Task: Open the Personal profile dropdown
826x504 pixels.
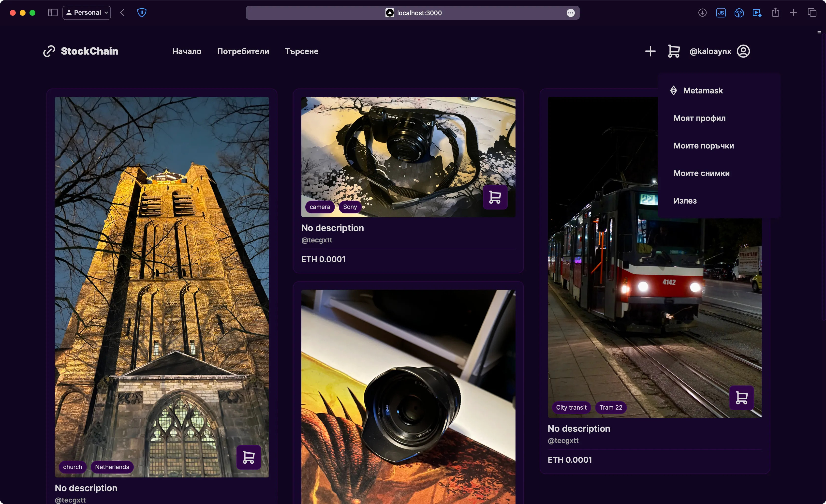Action: point(87,13)
